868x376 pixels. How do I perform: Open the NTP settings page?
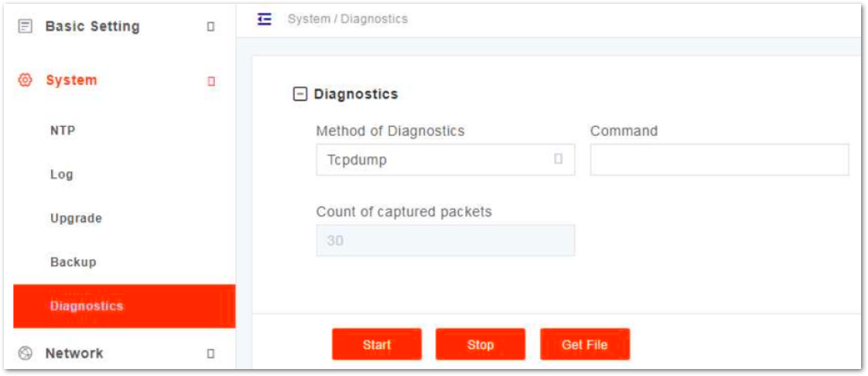tap(63, 132)
